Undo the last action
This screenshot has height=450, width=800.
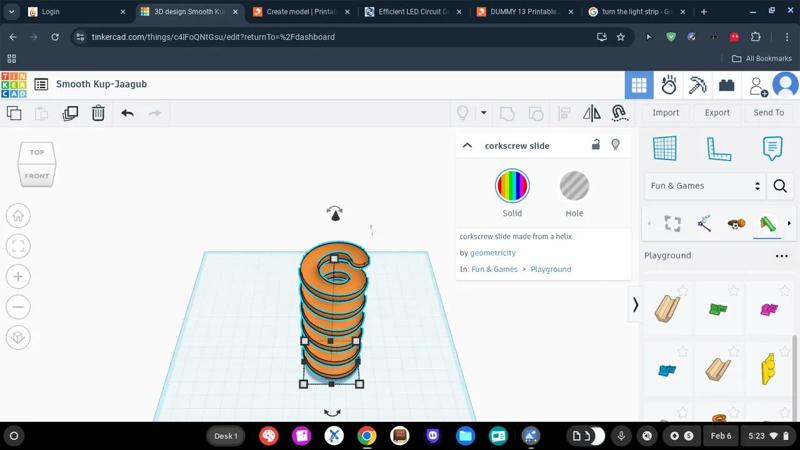128,113
